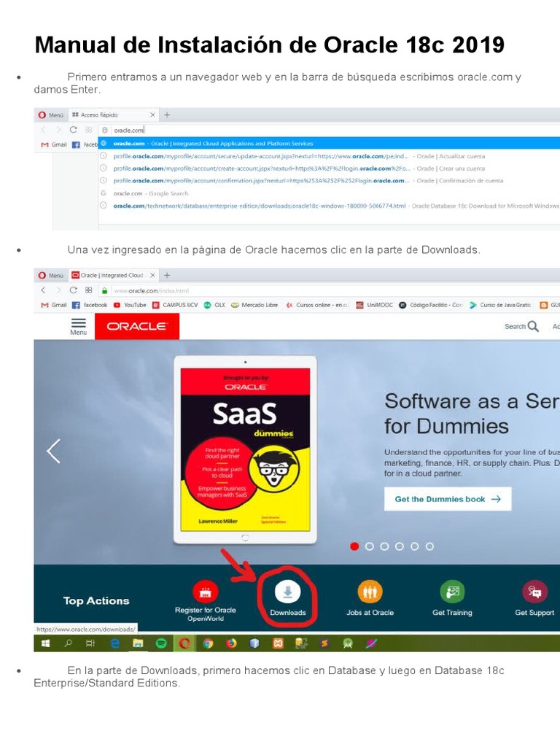Click the green padlock security icon
560x747 pixels.
(x=105, y=290)
